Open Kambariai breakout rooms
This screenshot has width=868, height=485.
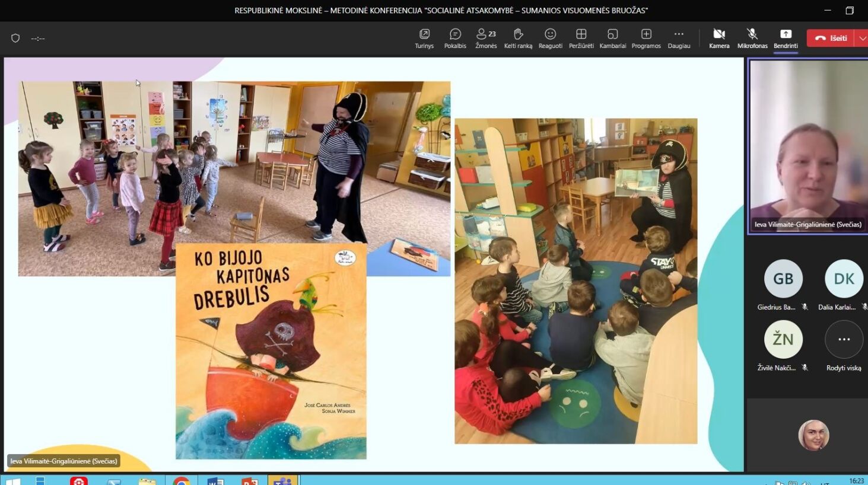613,39
